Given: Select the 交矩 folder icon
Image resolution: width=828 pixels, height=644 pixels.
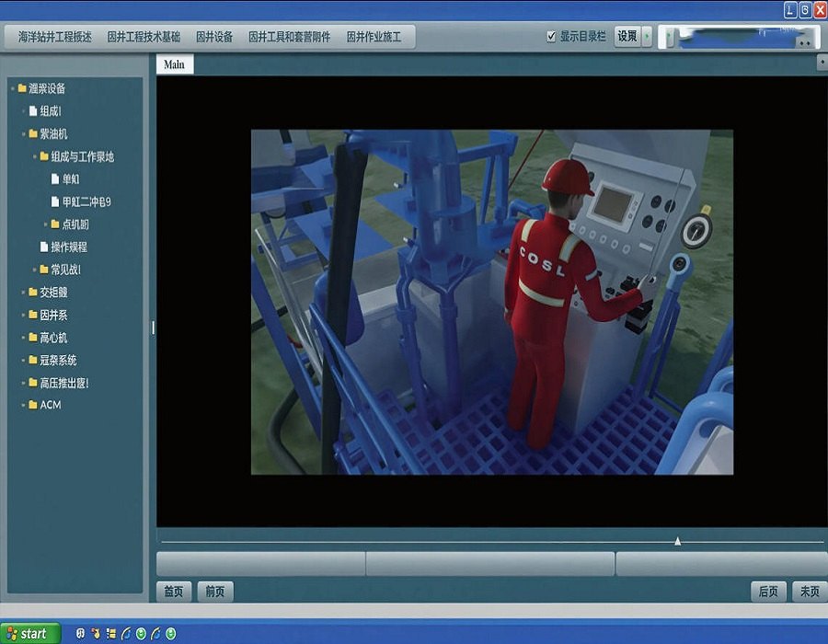Looking at the screenshot, I should [33, 292].
